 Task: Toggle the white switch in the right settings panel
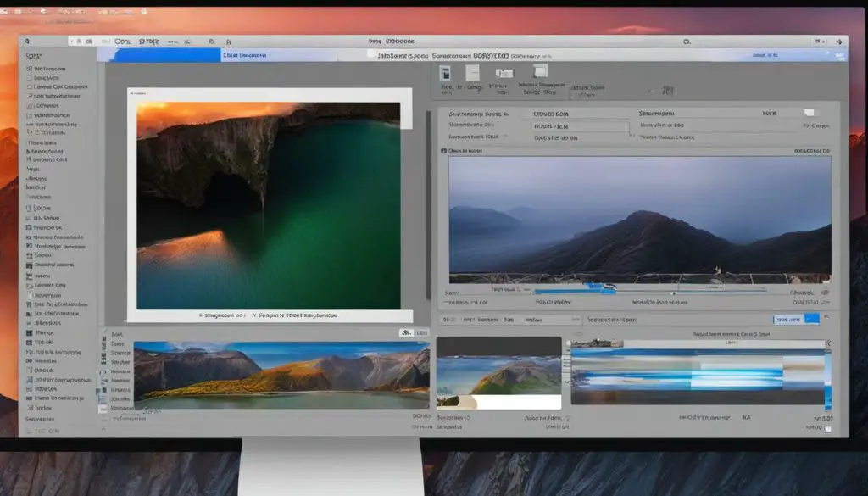[x=810, y=112]
